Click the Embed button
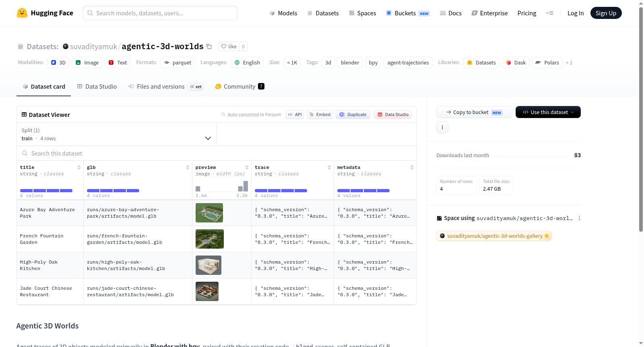 coord(320,114)
